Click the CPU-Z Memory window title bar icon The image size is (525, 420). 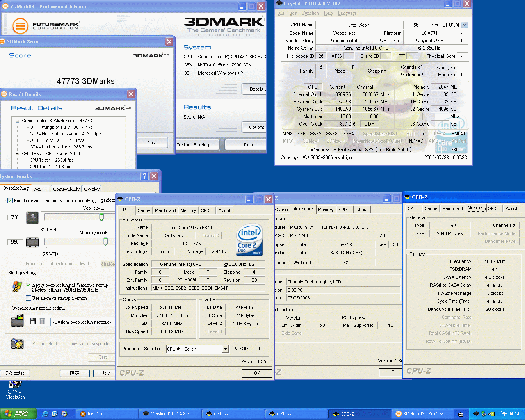407,197
